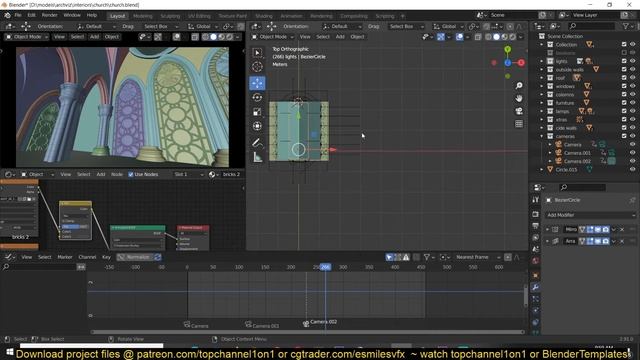The height and width of the screenshot is (360, 640).
Task: Expand the lamps collection in outliner
Action: point(542,111)
